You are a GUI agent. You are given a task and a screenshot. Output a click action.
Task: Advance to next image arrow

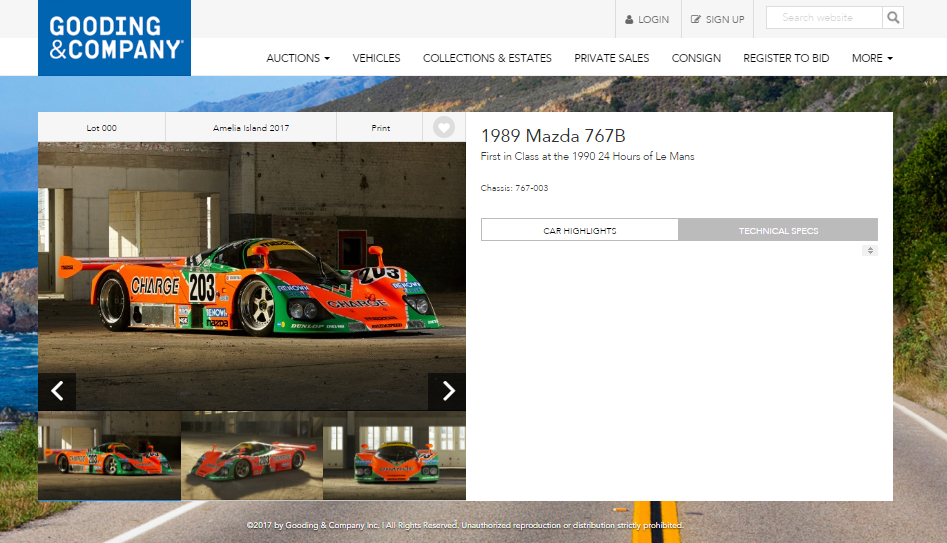(447, 391)
